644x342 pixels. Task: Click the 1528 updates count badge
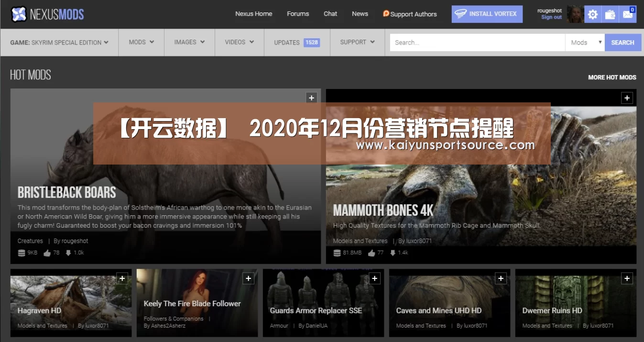tap(312, 43)
